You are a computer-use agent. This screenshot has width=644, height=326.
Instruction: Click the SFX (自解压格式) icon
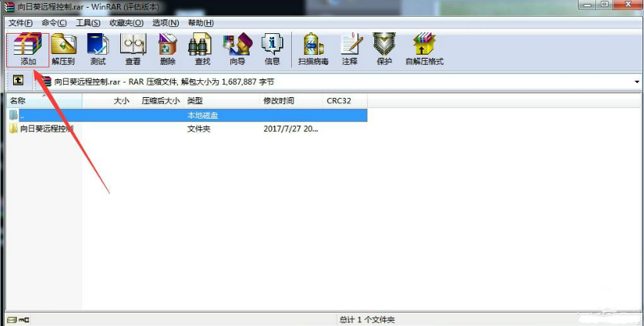[x=424, y=49]
